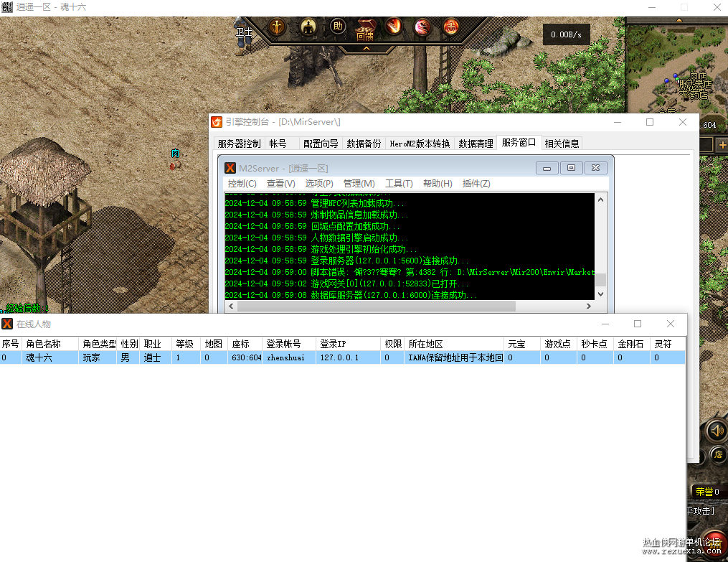Click the M2Server vertical scrollbar thumb

600,280
